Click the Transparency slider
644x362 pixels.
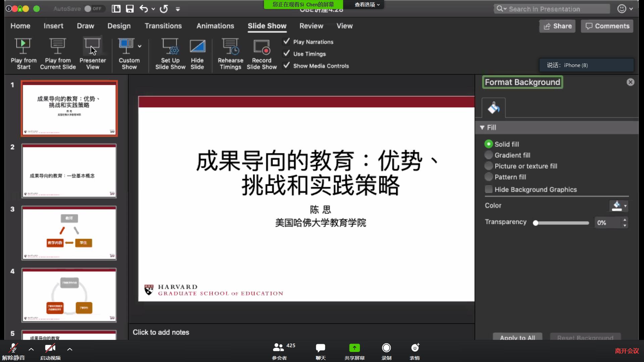point(562,223)
